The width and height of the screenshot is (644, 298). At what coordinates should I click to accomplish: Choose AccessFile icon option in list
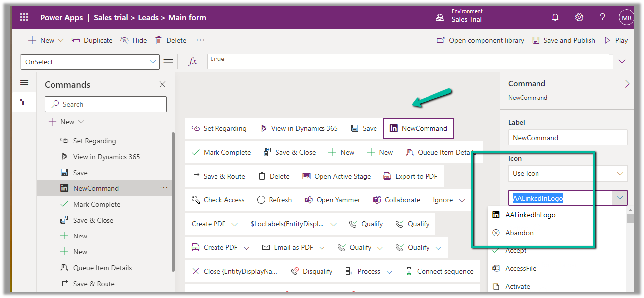520,268
